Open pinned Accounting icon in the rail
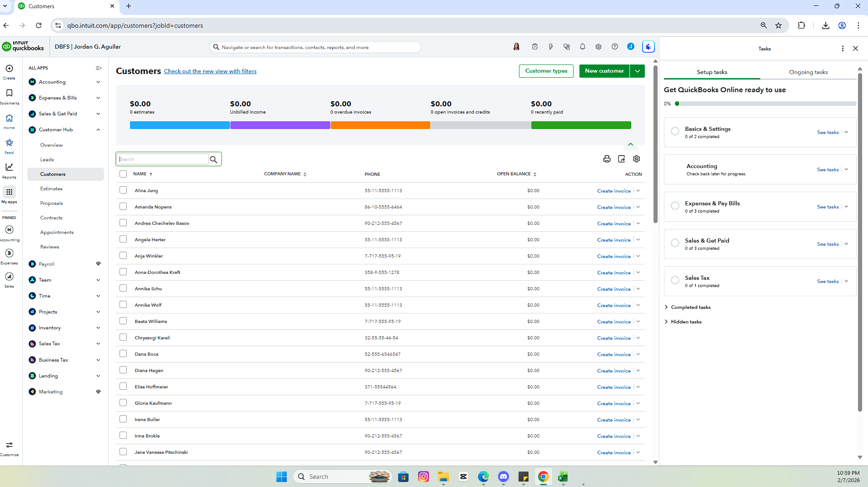 click(x=9, y=230)
